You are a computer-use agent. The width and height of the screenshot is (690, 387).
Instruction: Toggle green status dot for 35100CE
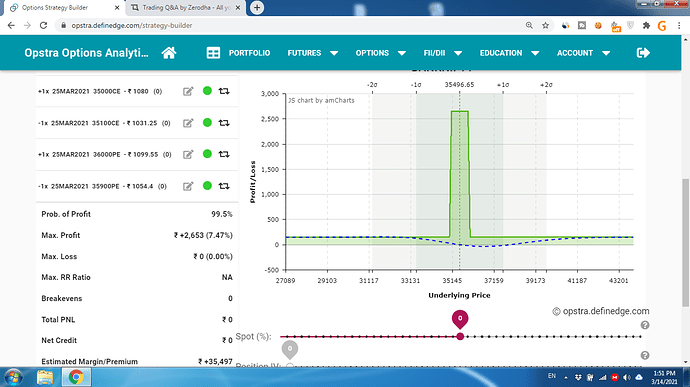[x=207, y=122]
